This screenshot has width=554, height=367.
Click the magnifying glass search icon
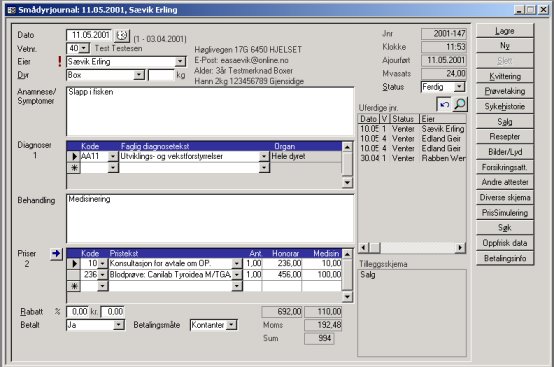click(x=460, y=104)
